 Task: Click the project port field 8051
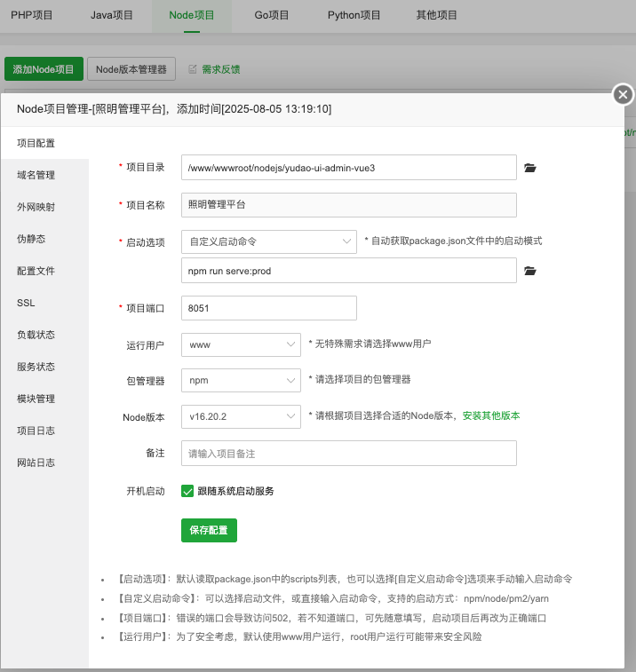point(269,308)
